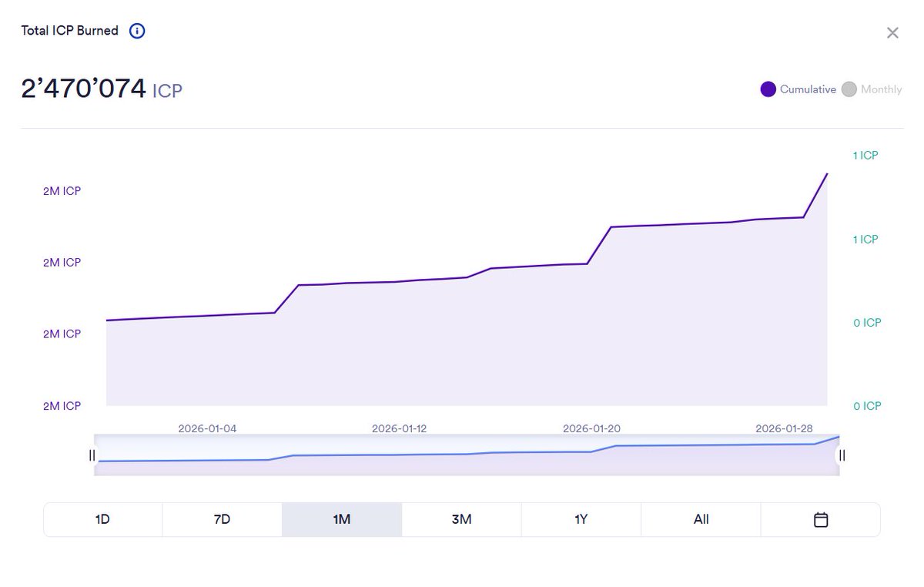The width and height of the screenshot is (924, 587).
Task: Click the 2026-01-20 axis label
Action: [x=591, y=428]
